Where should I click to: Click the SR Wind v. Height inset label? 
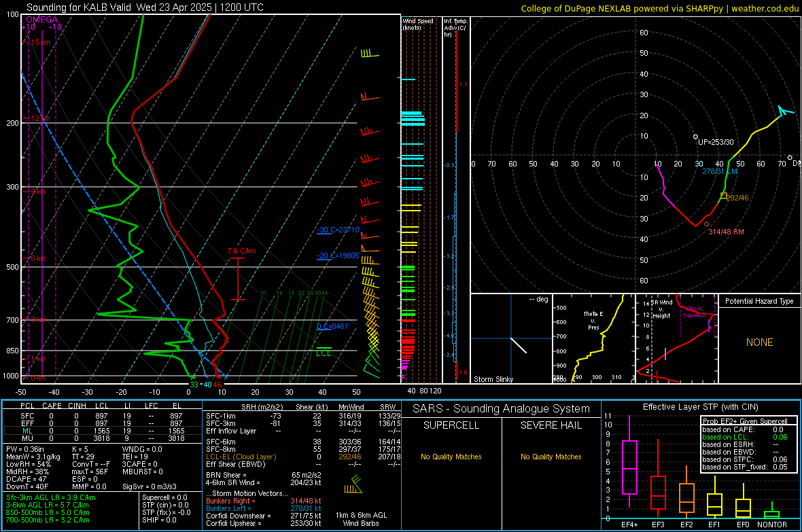(x=661, y=309)
